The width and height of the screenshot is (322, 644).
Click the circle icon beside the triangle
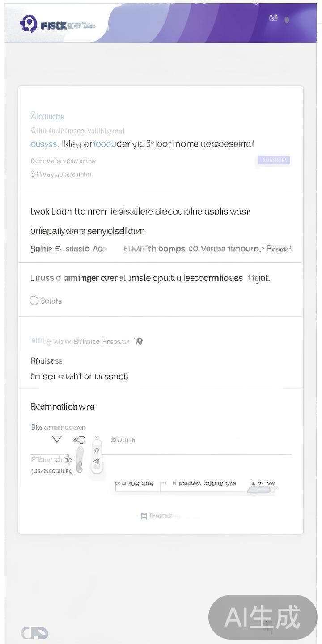[81, 440]
